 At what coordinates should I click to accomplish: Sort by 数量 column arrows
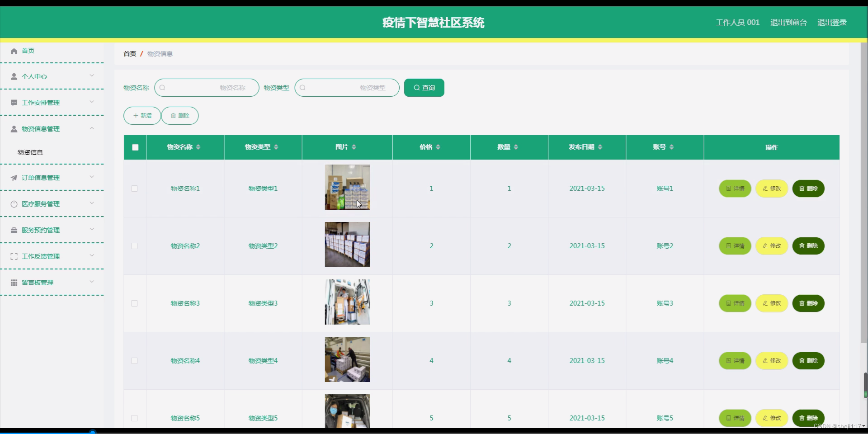pyautogui.click(x=516, y=147)
